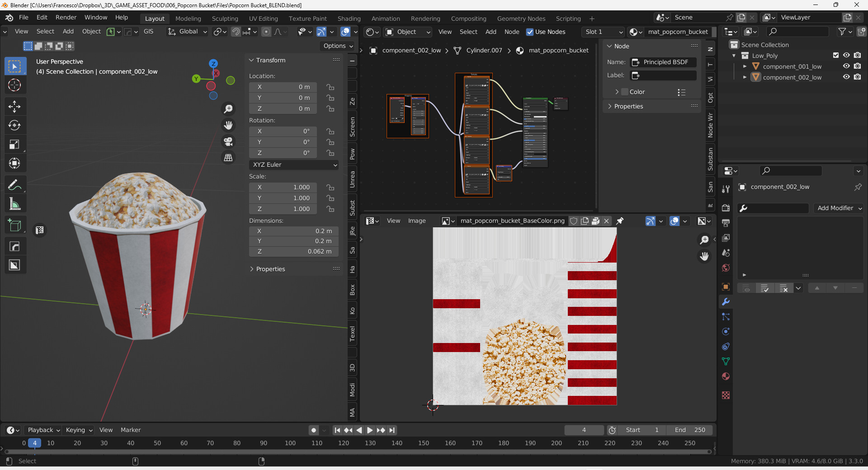Open the Physics properties tab
The height and width of the screenshot is (470, 868).
pyautogui.click(x=726, y=332)
